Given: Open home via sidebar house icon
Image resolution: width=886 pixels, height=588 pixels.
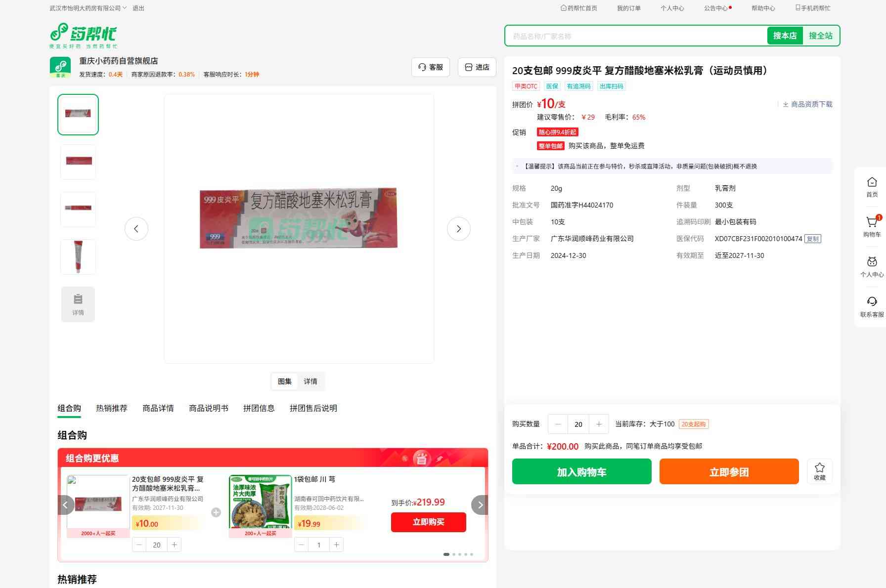Looking at the screenshot, I should click(872, 183).
